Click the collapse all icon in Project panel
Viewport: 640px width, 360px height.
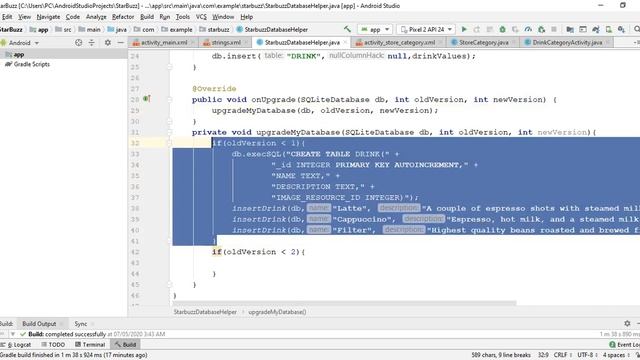(x=91, y=42)
